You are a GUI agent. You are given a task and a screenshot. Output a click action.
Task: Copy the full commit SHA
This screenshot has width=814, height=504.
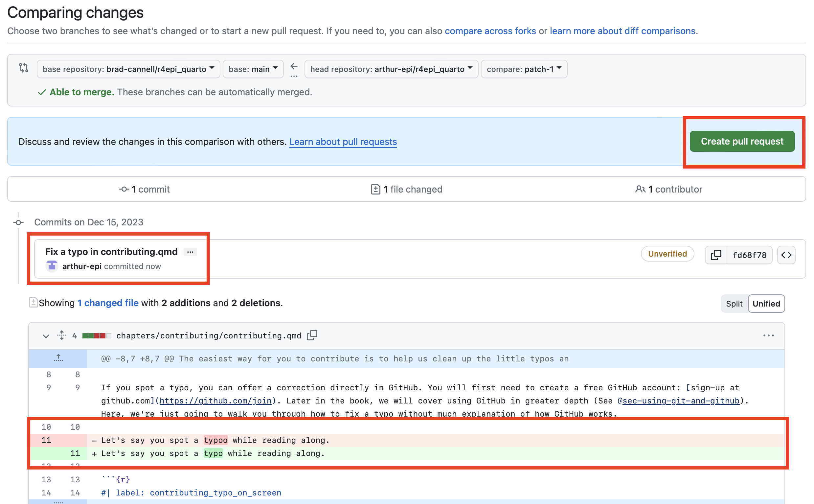[x=716, y=255]
